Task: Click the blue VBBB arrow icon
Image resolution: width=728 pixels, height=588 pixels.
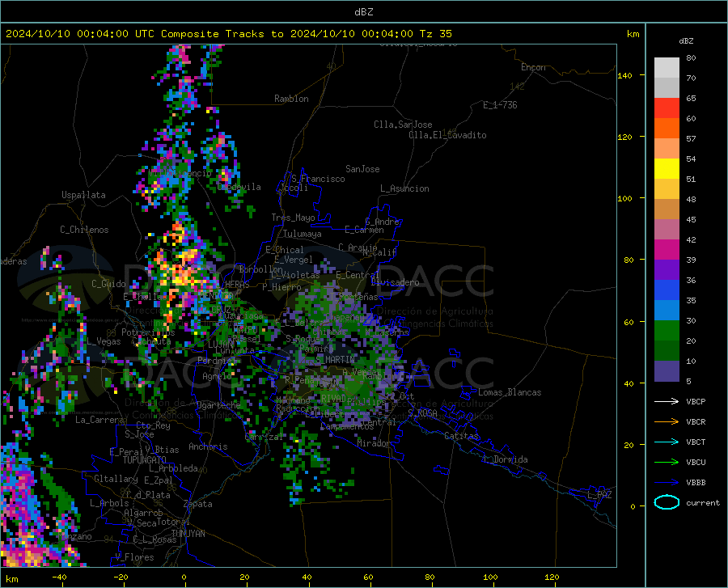Action: [667, 482]
